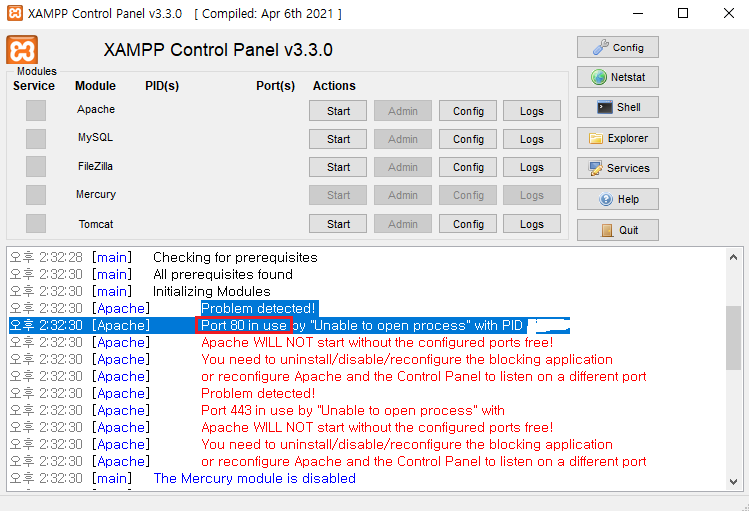
Task: Click the MySQL Admin button
Action: tap(403, 139)
